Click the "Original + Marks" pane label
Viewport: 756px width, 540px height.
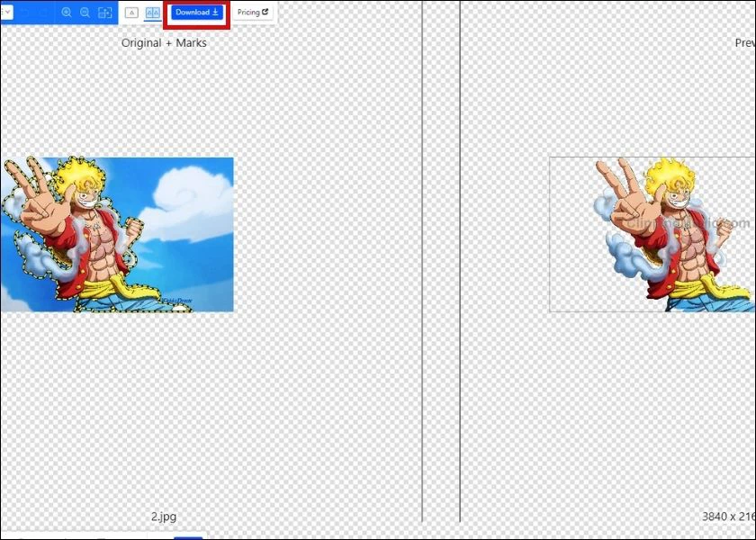[x=164, y=43]
